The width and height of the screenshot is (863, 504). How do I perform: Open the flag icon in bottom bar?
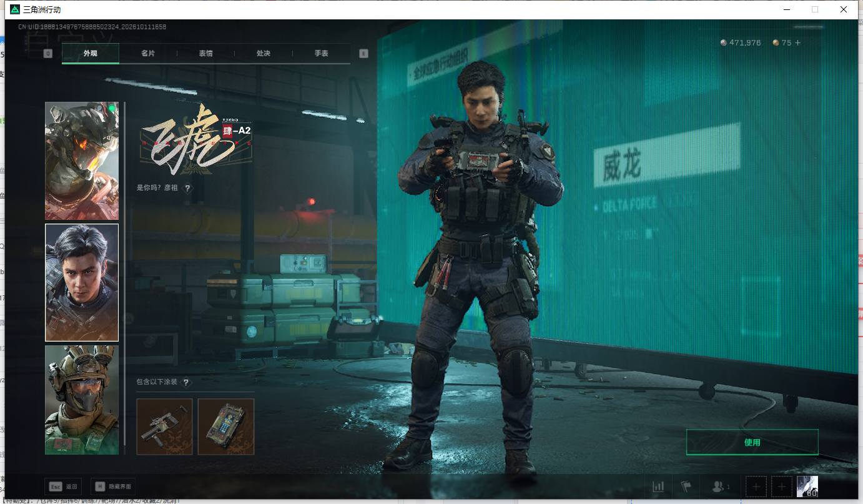click(x=686, y=487)
